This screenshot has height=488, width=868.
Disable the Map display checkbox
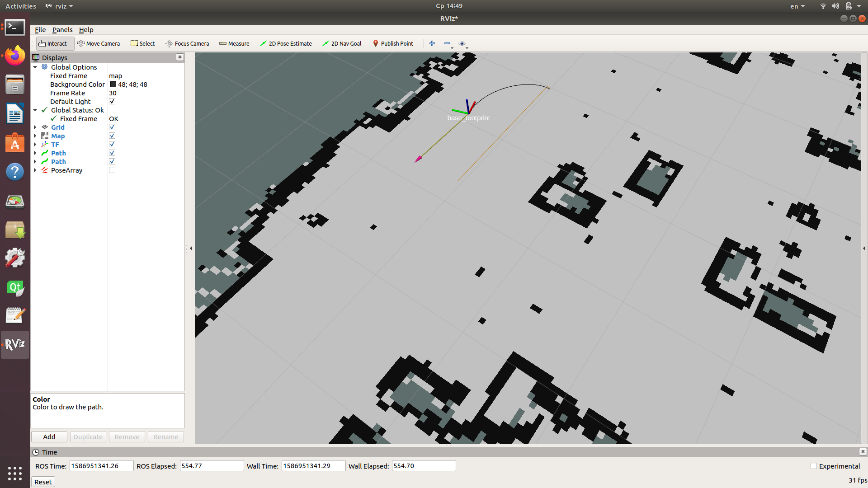pyautogui.click(x=112, y=136)
